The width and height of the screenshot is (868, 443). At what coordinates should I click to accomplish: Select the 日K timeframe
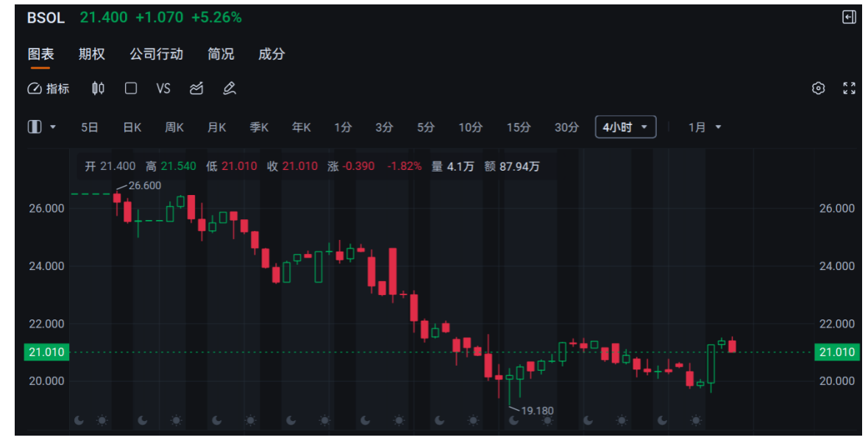pyautogui.click(x=132, y=127)
